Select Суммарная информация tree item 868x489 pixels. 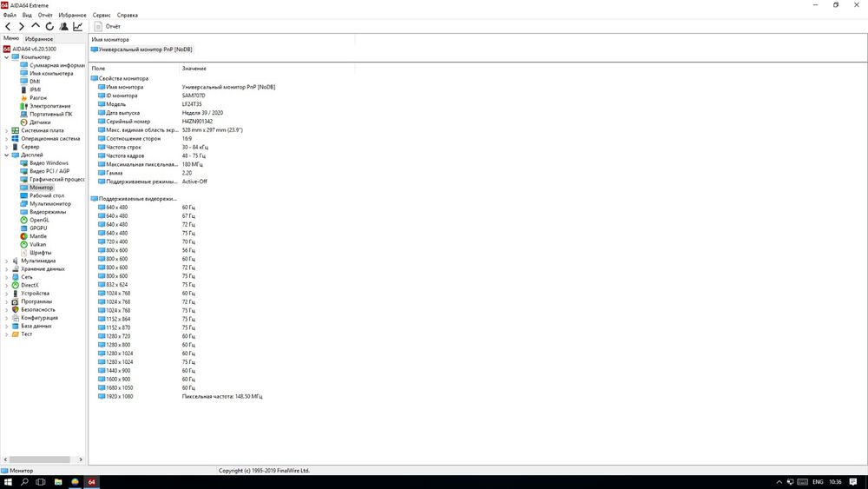click(x=53, y=65)
